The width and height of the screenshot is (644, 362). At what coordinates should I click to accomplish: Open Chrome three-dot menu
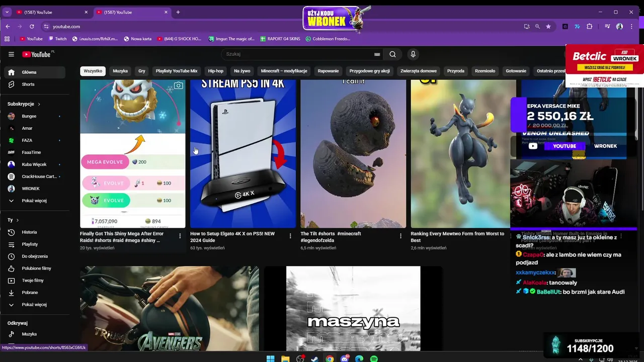pos(632,26)
